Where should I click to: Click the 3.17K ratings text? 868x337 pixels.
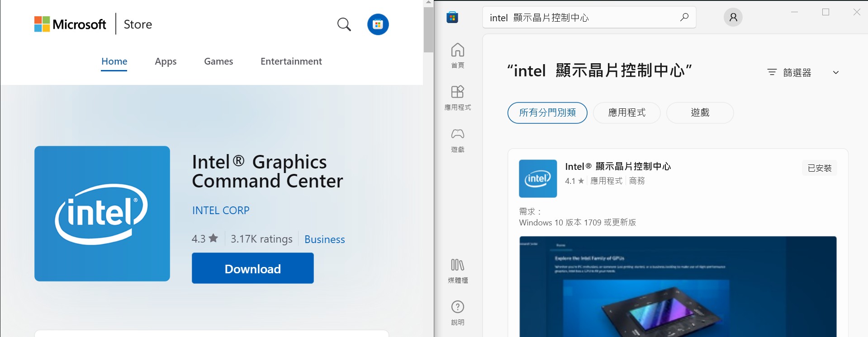(261, 239)
